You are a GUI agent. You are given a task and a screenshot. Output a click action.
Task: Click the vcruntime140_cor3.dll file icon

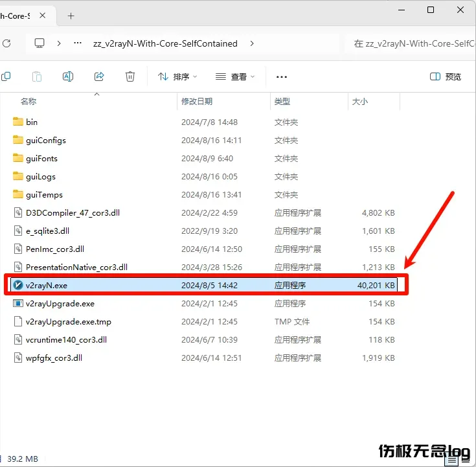click(x=18, y=339)
